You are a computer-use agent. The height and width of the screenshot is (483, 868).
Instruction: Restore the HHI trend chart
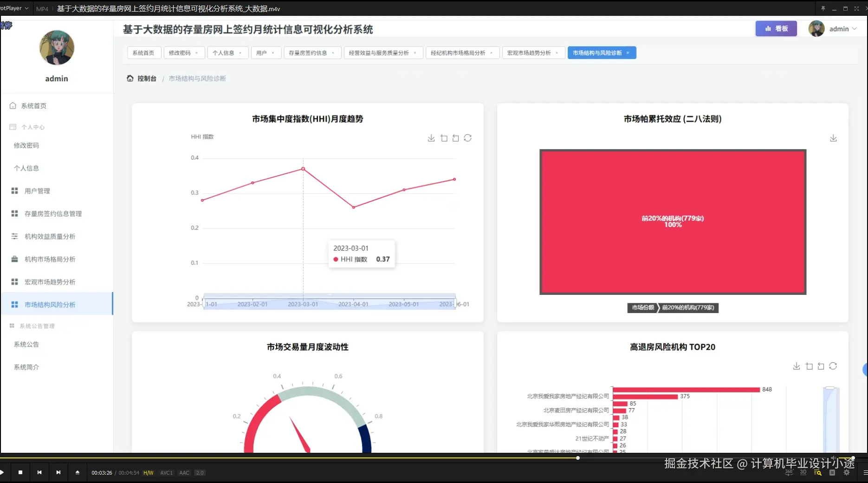pos(468,138)
